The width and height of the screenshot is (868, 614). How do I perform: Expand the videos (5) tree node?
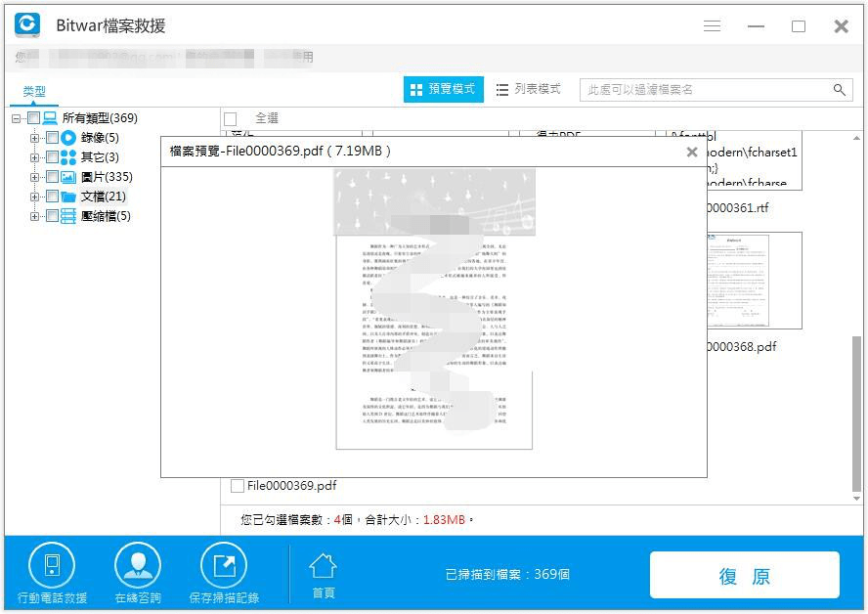point(34,139)
